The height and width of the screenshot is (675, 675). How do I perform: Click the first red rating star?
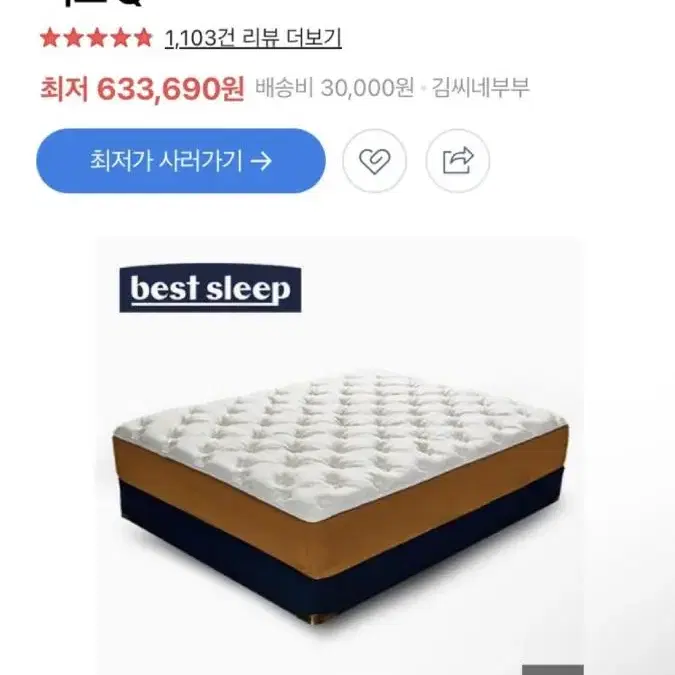[x=50, y=38]
